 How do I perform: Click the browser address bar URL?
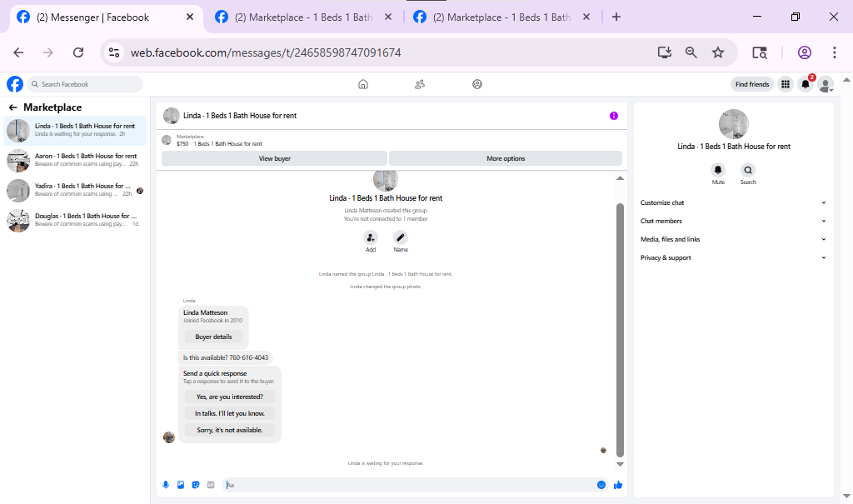pyautogui.click(x=266, y=52)
